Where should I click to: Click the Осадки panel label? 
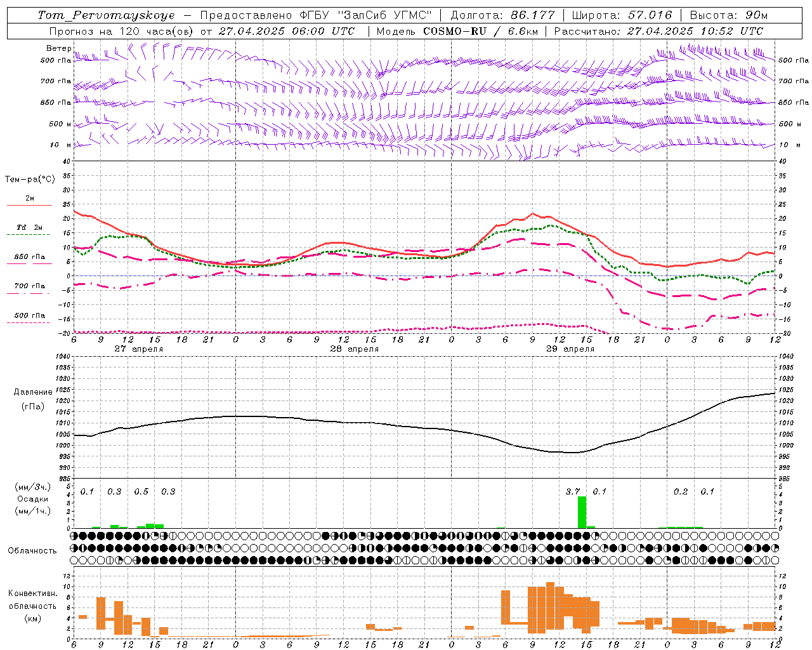32,499
